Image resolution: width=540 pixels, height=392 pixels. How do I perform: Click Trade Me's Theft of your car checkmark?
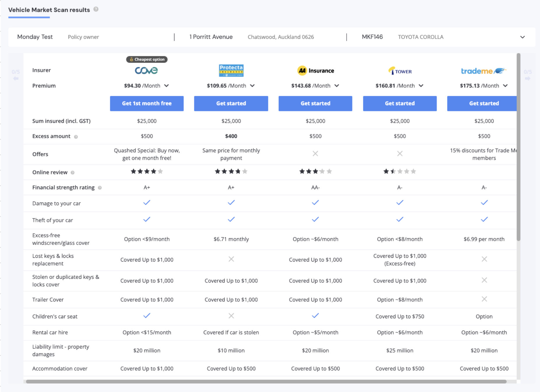coord(484,219)
